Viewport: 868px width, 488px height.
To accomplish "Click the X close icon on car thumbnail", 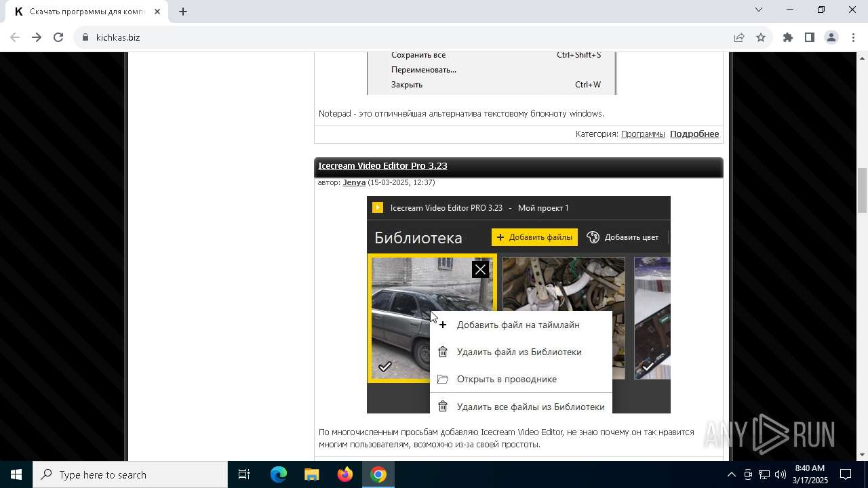I will click(480, 270).
